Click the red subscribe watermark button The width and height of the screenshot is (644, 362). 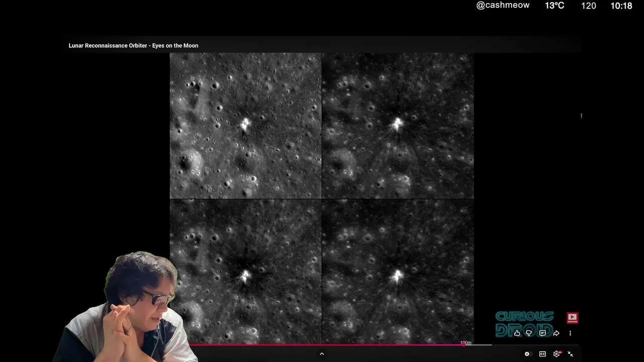pyautogui.click(x=572, y=317)
